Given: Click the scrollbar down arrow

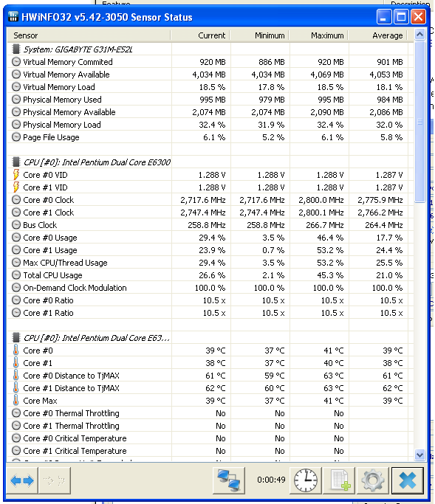Looking at the screenshot, I should pos(419,455).
